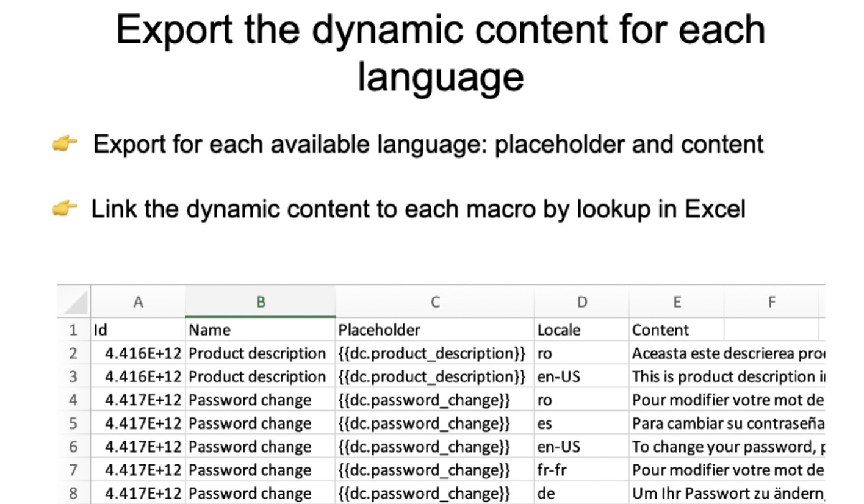Click the 'Um Ihr Passwort zu ändern' cell
Image resolution: width=864 pixels, height=504 pixels.
point(727,493)
